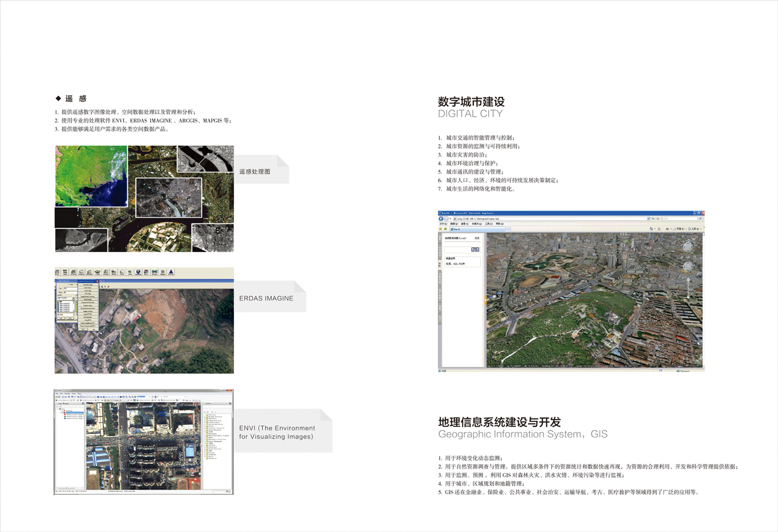
Task: Launch the Modeler icon in ERDAS icon panel
Action: coord(113,272)
